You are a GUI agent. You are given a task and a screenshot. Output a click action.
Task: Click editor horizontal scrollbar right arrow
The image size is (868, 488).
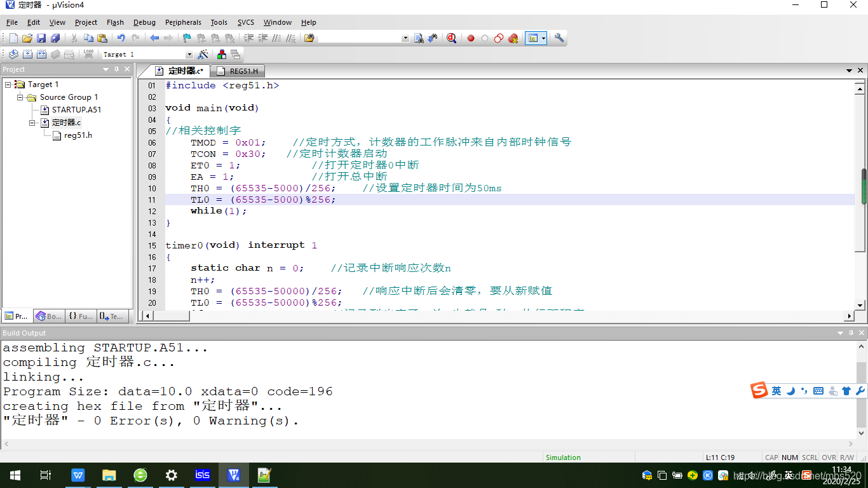(x=850, y=316)
